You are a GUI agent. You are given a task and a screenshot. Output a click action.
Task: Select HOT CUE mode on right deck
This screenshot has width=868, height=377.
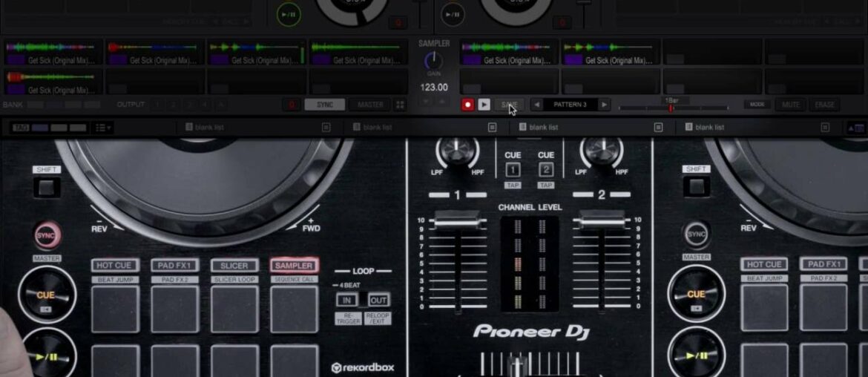click(764, 265)
